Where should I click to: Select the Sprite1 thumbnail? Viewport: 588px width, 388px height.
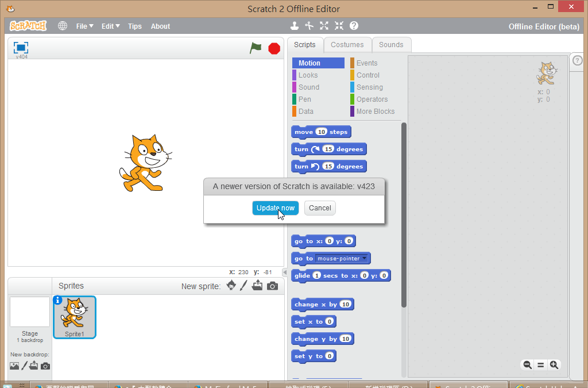[x=75, y=317]
